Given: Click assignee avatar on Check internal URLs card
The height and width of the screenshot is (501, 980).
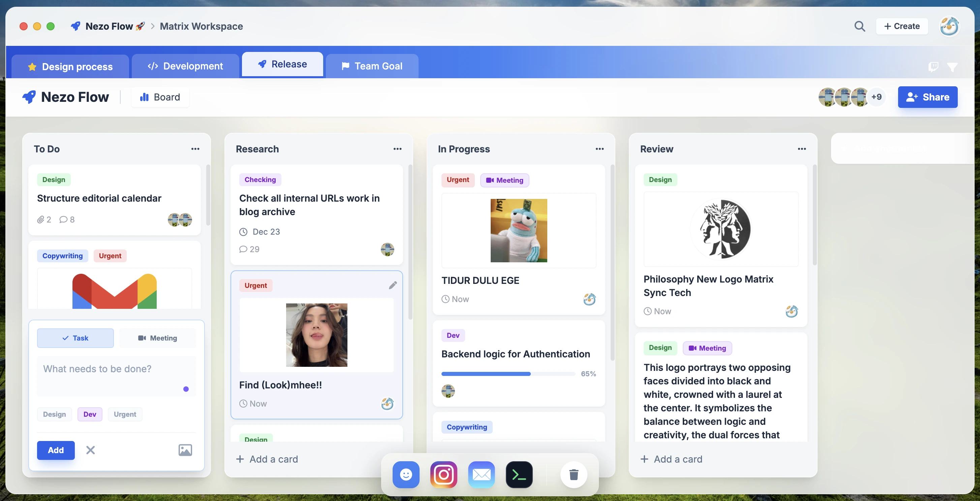Looking at the screenshot, I should [x=387, y=249].
